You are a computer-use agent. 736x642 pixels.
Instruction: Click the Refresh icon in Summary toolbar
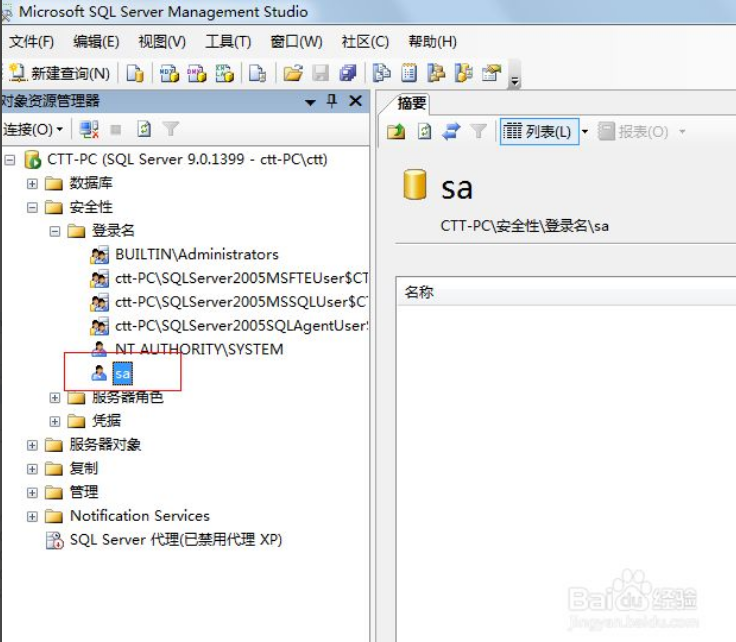[424, 131]
